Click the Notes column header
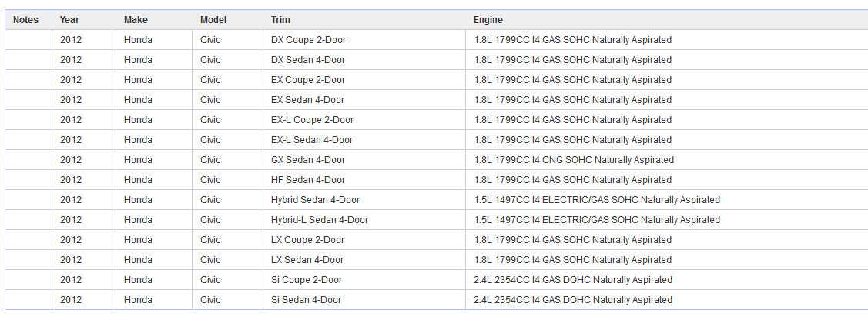This screenshot has width=868, height=320. (26, 20)
